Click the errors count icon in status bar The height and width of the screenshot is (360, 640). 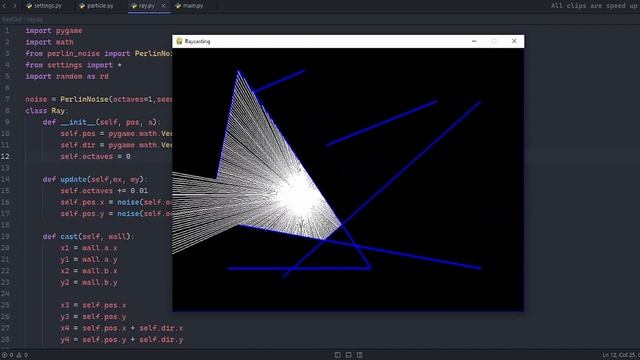(x=5, y=355)
